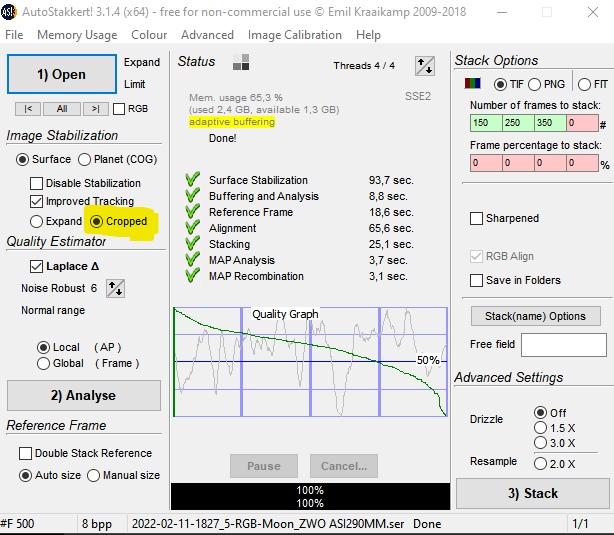Click the first-frame |< button

tap(28, 109)
